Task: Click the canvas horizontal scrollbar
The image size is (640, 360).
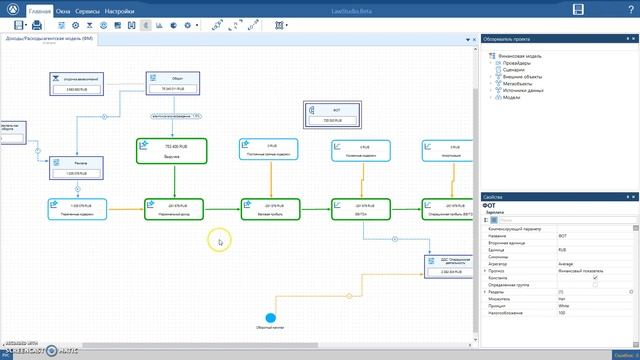Action: pos(200,345)
